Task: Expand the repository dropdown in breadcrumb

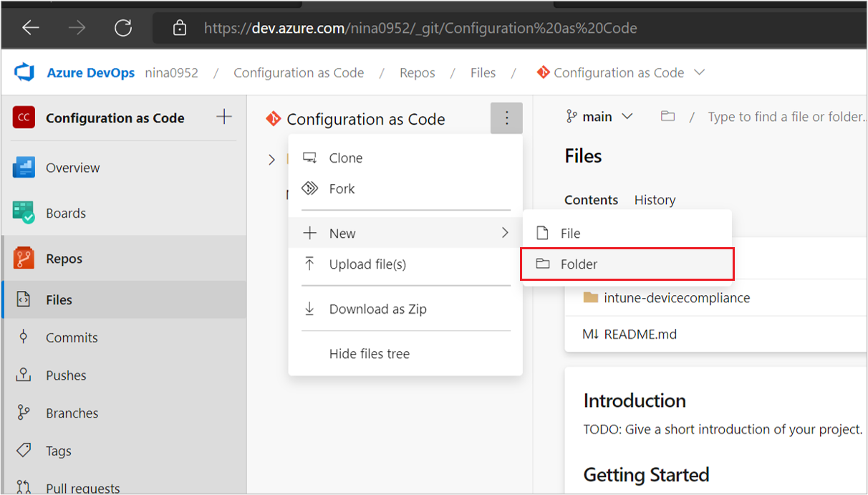Action: [700, 72]
